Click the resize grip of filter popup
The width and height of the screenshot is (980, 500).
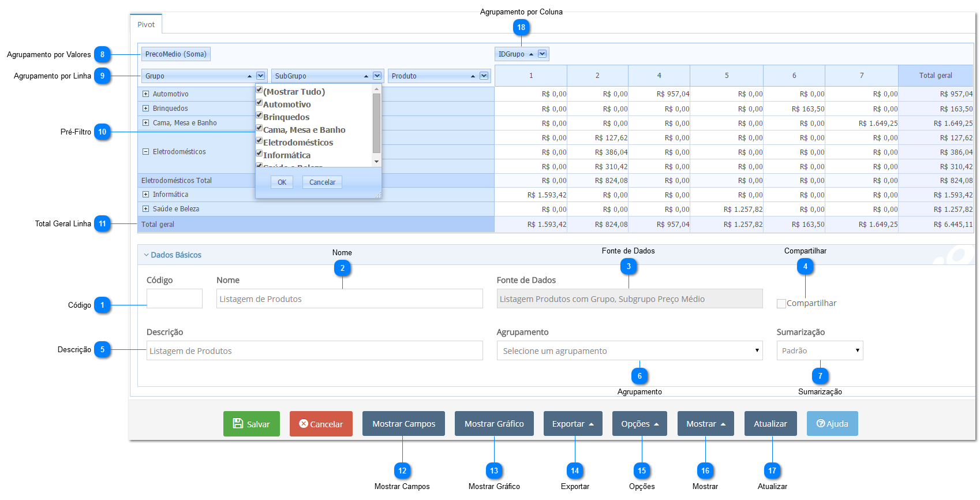pyautogui.click(x=378, y=195)
